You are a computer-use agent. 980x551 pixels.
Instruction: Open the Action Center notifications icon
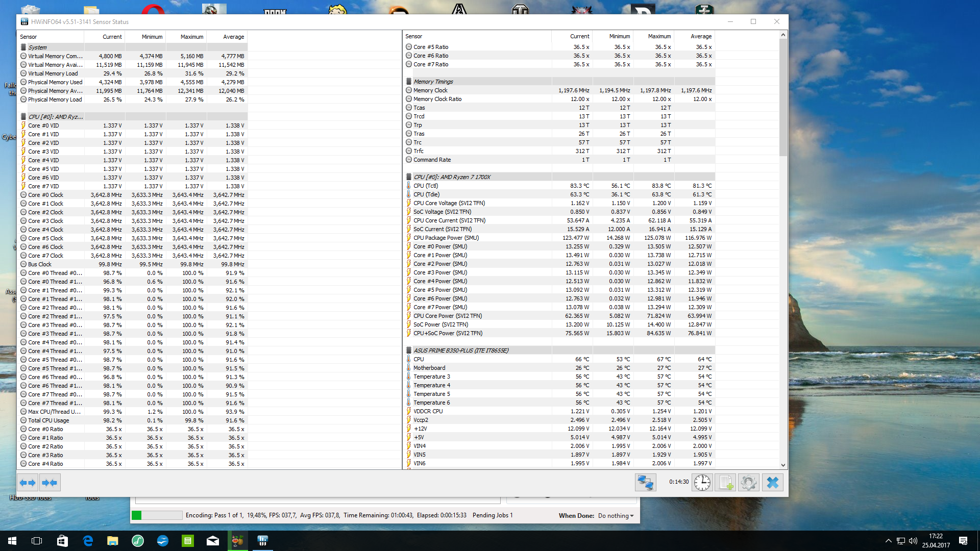click(x=963, y=541)
